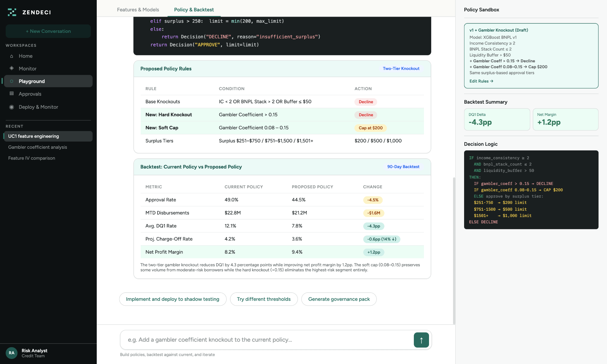Click the +1.2pp profit margin badge

[x=374, y=252]
